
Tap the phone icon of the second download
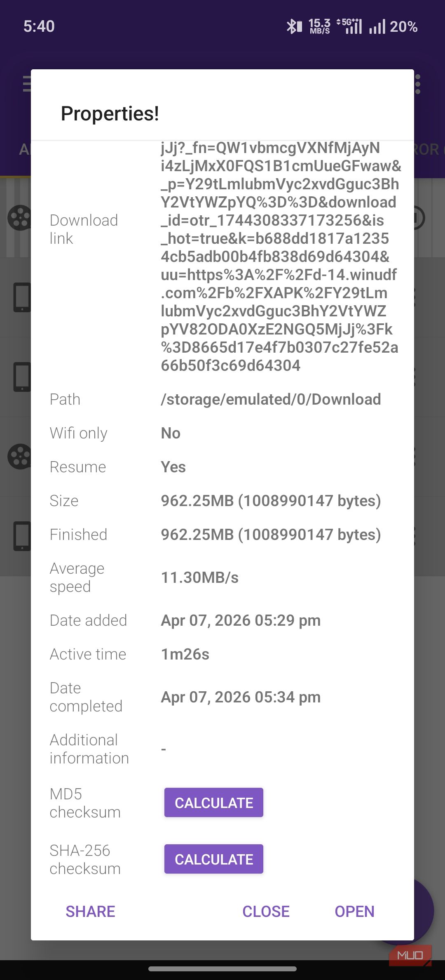(x=22, y=297)
